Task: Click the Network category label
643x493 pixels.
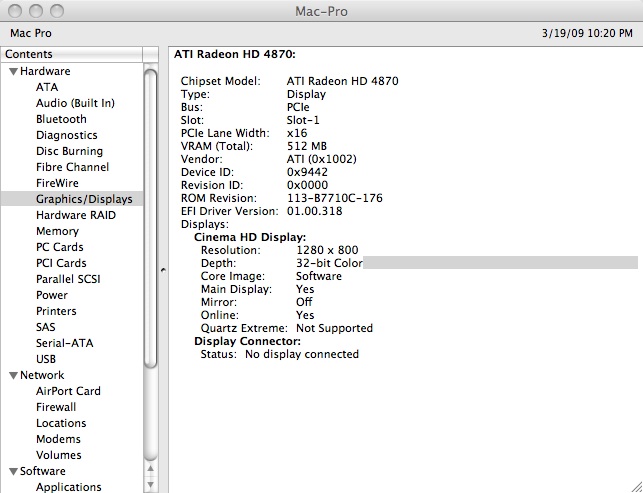Action: click(42, 375)
